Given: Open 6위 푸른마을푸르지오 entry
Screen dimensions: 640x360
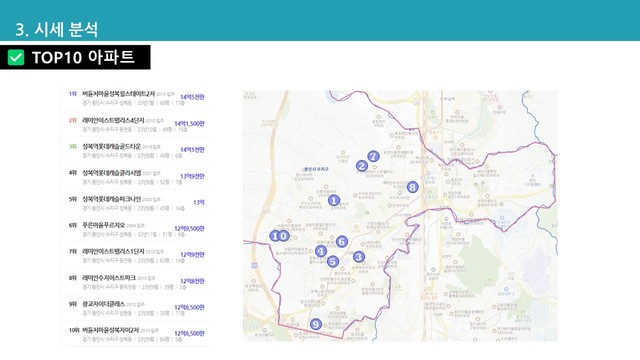Looking at the screenshot, I should pyautogui.click(x=136, y=229).
